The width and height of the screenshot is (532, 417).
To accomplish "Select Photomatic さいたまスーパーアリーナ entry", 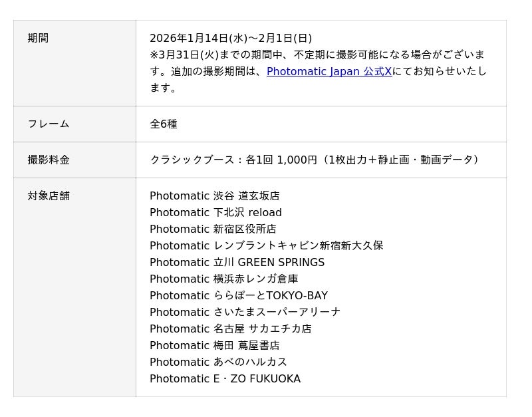I will (245, 312).
